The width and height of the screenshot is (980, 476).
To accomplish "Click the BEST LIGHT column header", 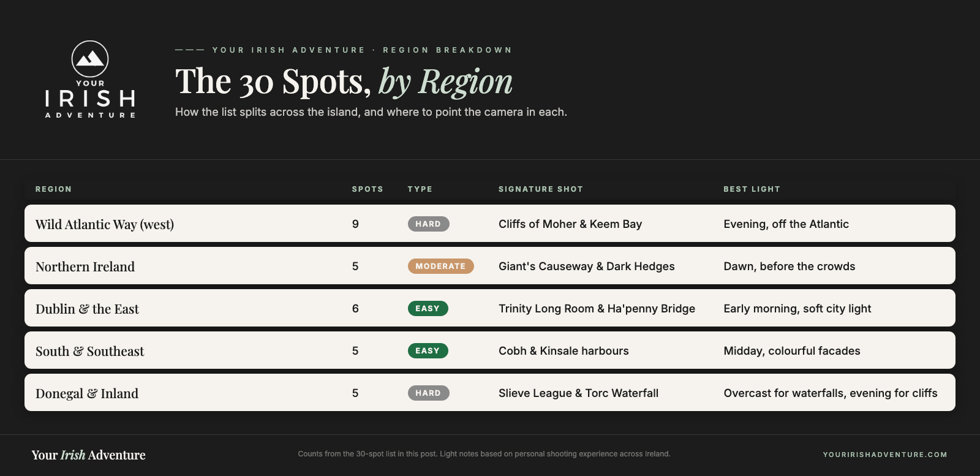I will (x=752, y=189).
